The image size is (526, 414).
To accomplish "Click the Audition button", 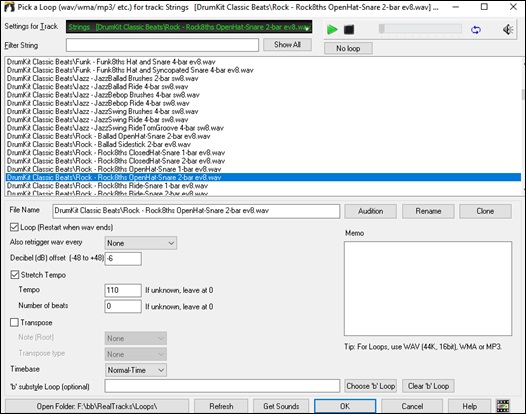I will pyautogui.click(x=371, y=211).
